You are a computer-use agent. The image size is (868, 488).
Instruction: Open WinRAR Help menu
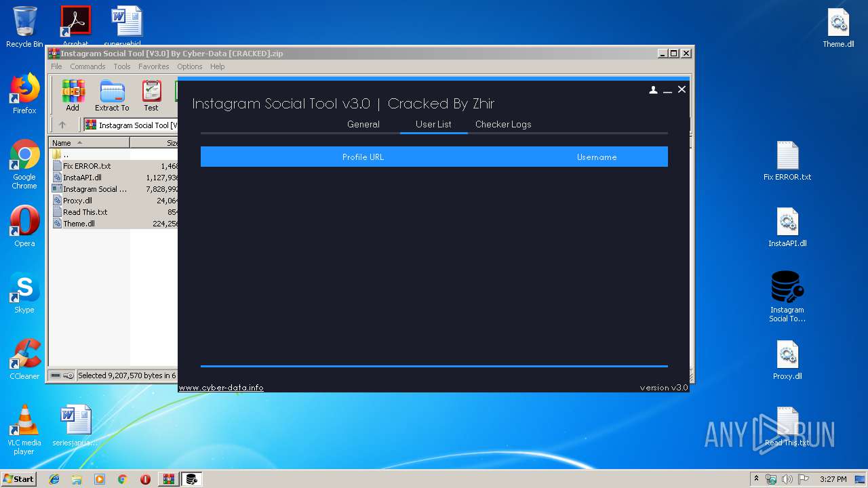coord(217,66)
